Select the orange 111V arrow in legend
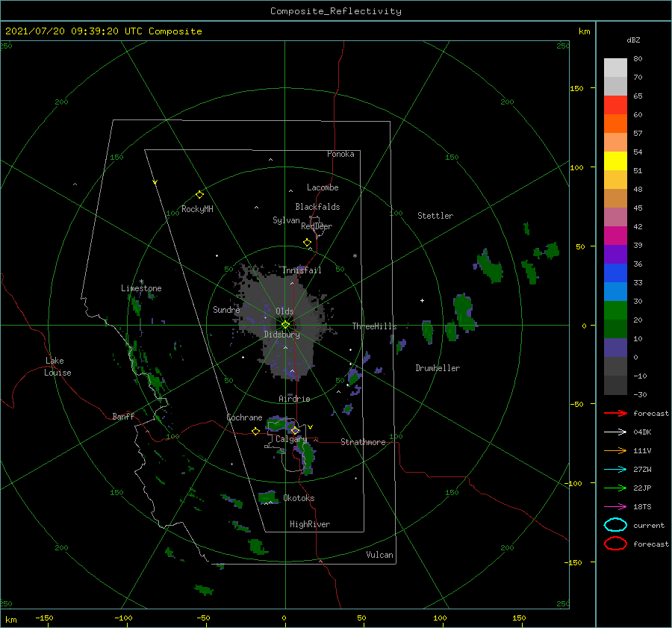The image size is (672, 628). pyautogui.click(x=615, y=450)
